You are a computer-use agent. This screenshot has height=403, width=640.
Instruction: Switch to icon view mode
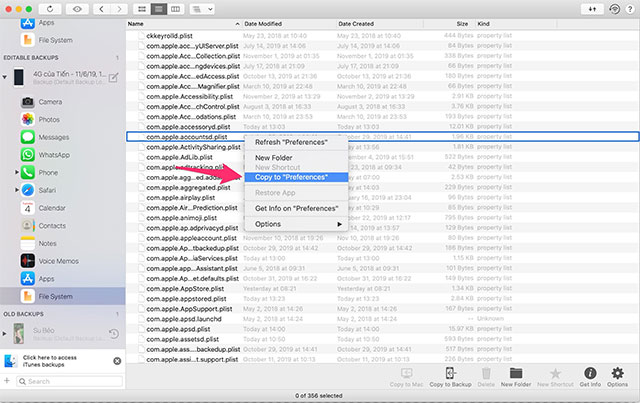pos(142,9)
